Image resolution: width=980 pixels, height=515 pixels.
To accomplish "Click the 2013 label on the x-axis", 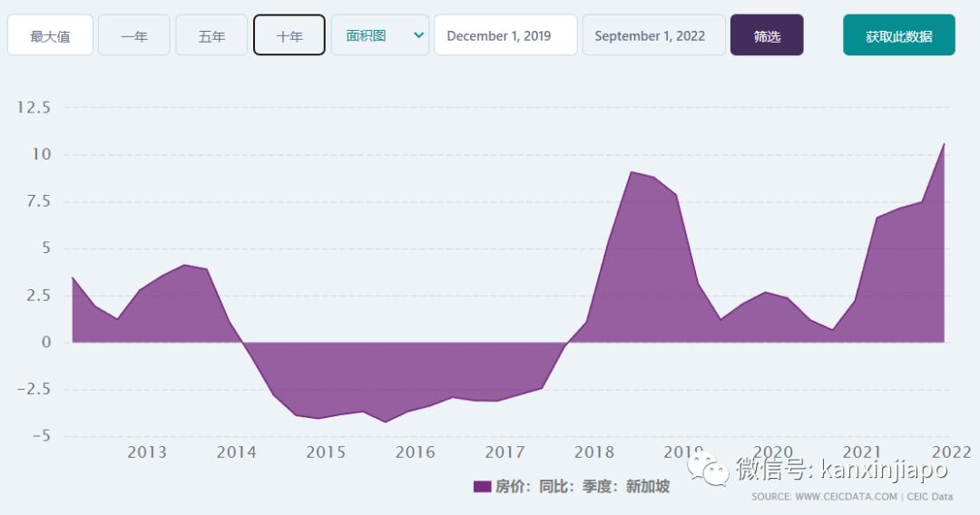I will tap(147, 452).
